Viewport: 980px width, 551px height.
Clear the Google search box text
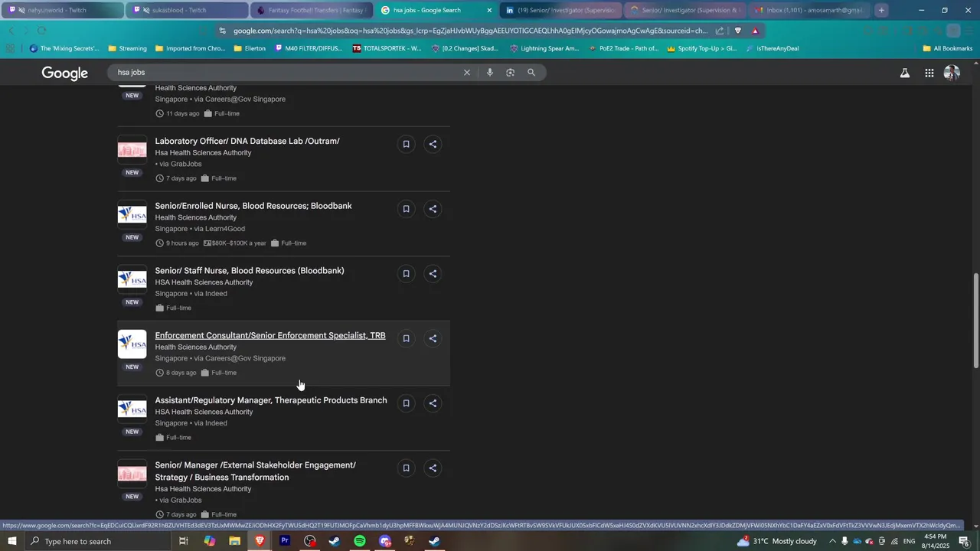pyautogui.click(x=467, y=73)
